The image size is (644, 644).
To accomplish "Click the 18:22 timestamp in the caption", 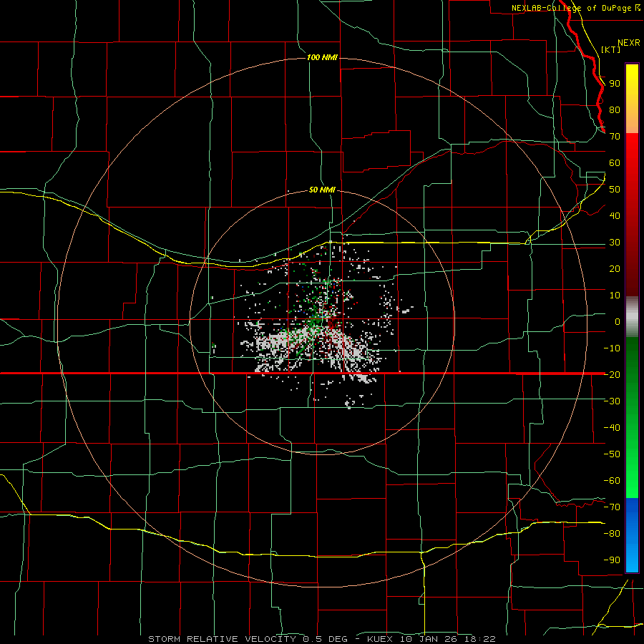I will pyautogui.click(x=480, y=639).
